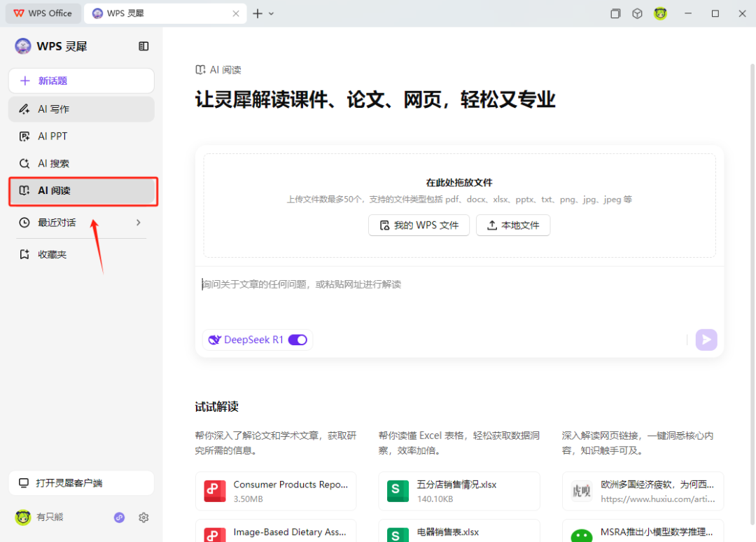Click 打开灵犀客户端 button

pos(81,482)
